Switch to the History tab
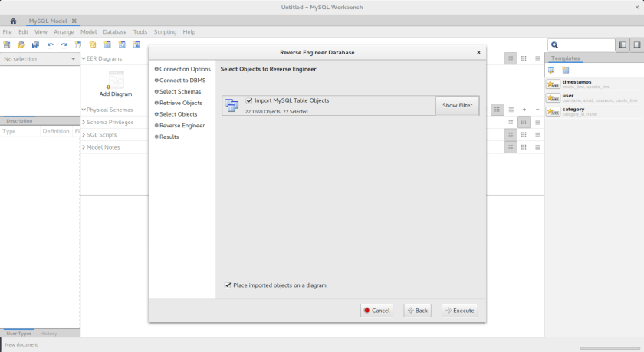 point(48,334)
